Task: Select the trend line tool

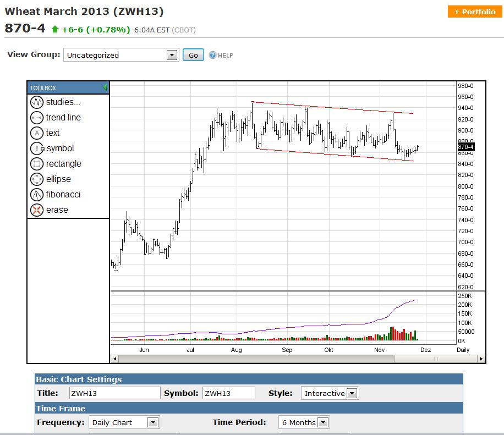Action: [x=55, y=118]
